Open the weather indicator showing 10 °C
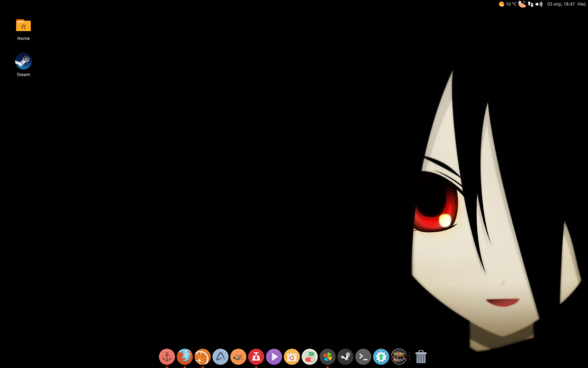The width and height of the screenshot is (588, 368). pos(507,4)
